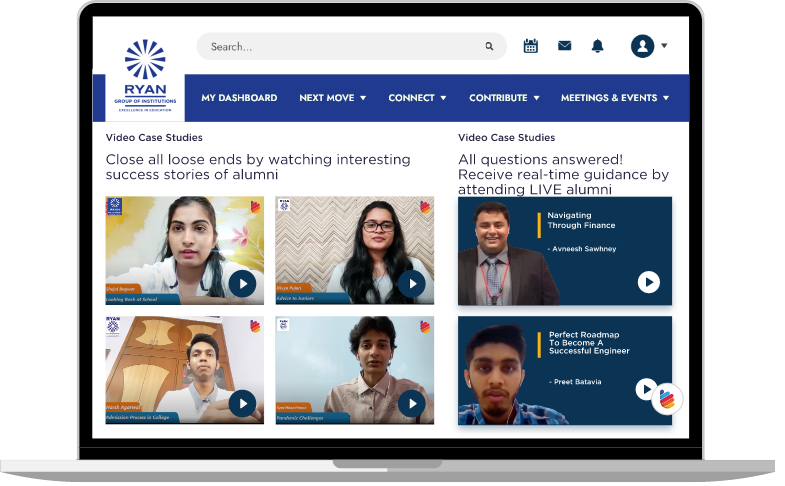Open Looking Back at School video thumbnail
The image size is (785, 486).
pyautogui.click(x=184, y=250)
